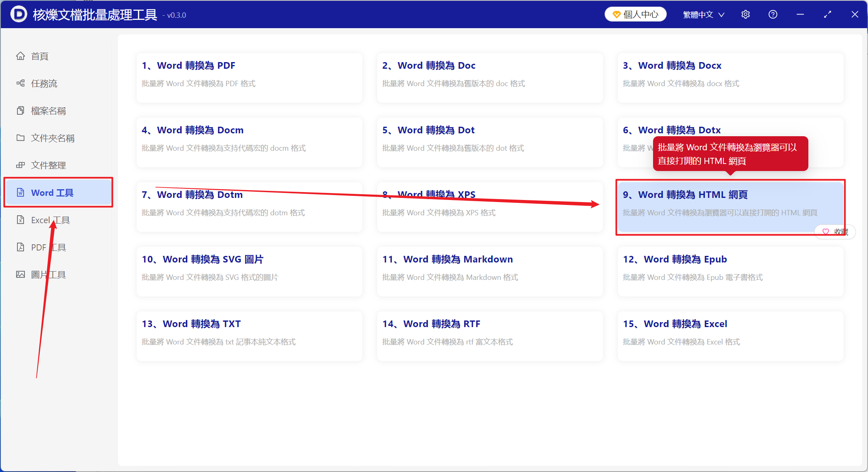
Task: Click the organize icon beside 文件整理
Action: [x=20, y=165]
